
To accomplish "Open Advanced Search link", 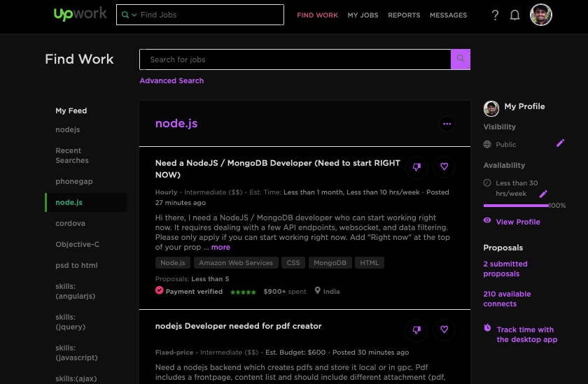I will tap(171, 80).
